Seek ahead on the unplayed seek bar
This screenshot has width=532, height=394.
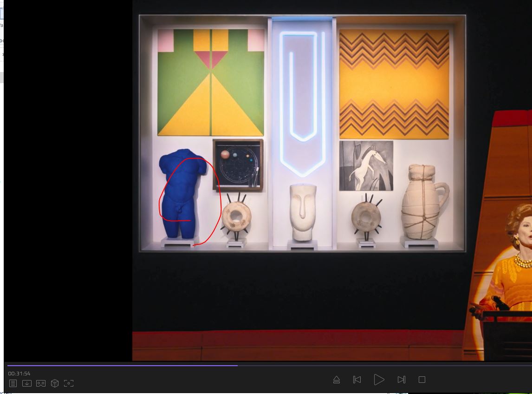click(371, 366)
